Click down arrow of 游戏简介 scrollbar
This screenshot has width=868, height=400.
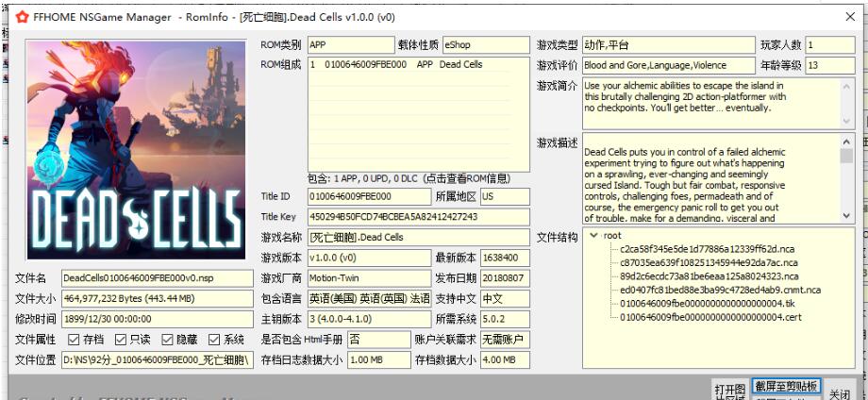pyautogui.click(x=847, y=121)
